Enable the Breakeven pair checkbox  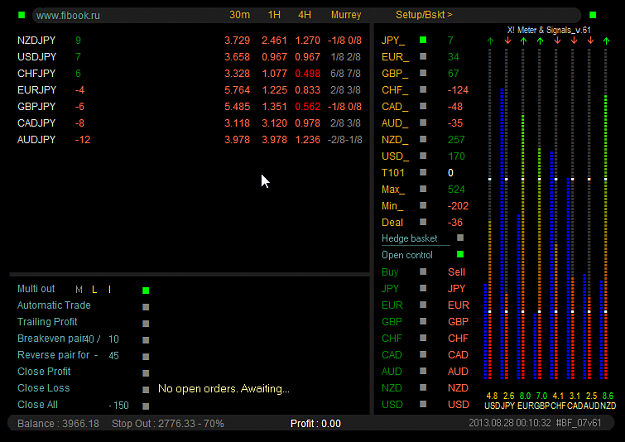[x=146, y=340]
